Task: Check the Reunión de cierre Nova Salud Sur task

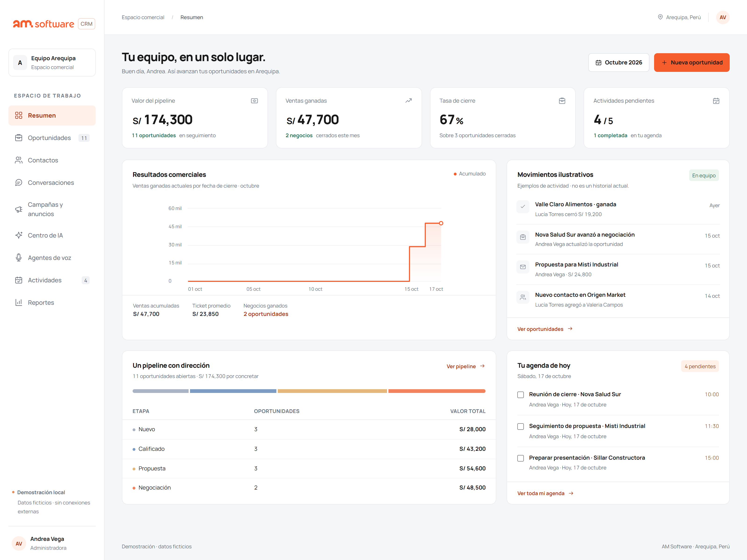Action: pos(520,395)
